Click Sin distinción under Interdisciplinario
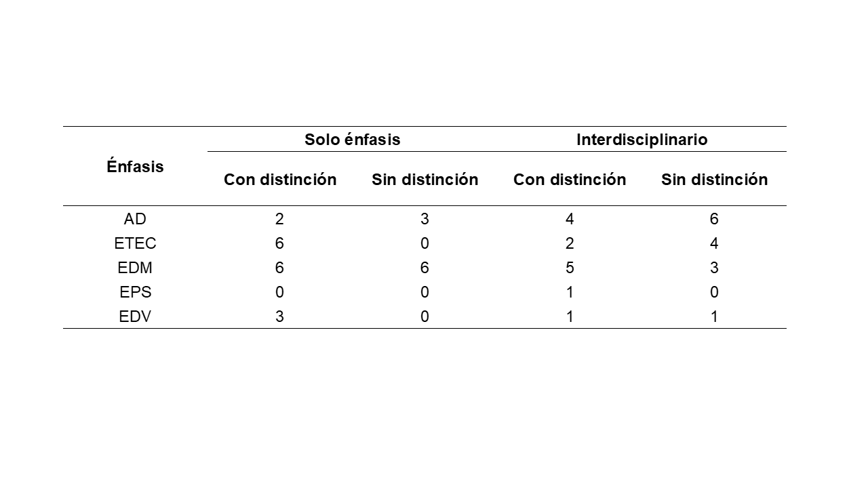868x488 pixels. (714, 180)
